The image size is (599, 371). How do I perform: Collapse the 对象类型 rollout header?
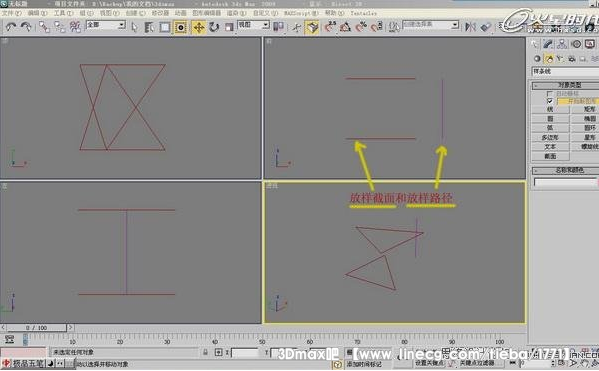(565, 85)
